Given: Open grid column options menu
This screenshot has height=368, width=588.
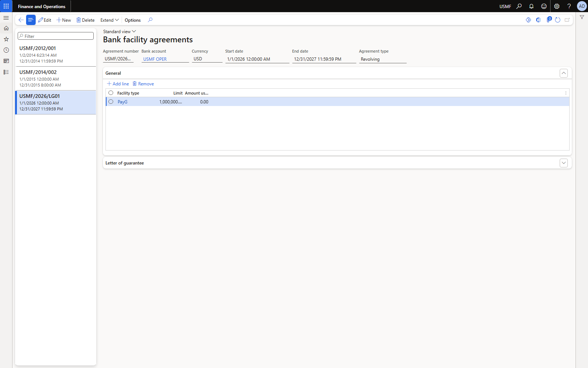Looking at the screenshot, I should (566, 93).
